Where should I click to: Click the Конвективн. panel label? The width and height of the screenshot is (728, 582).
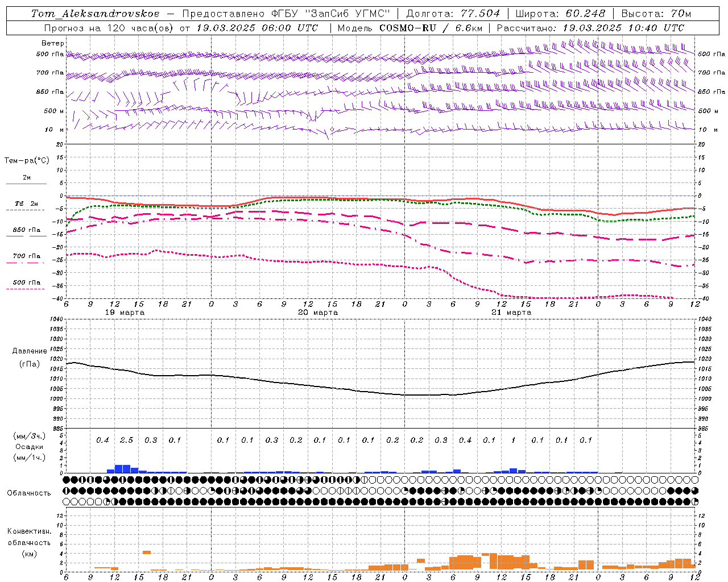click(x=29, y=531)
